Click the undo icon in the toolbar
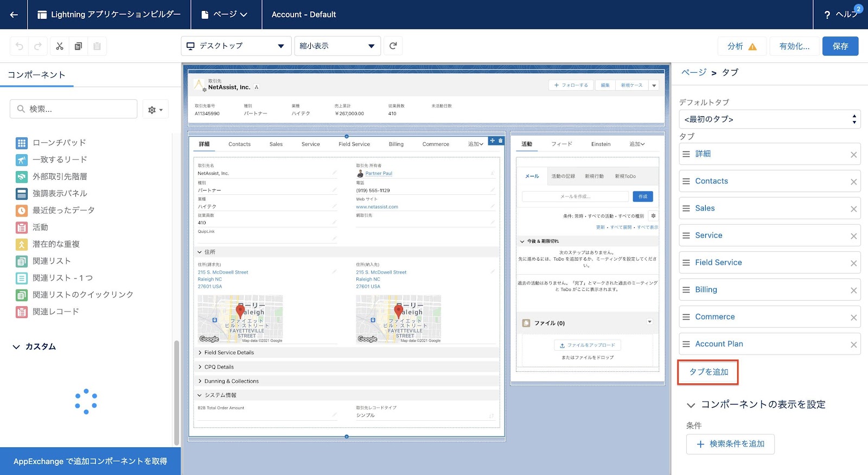The image size is (868, 475). pos(20,46)
